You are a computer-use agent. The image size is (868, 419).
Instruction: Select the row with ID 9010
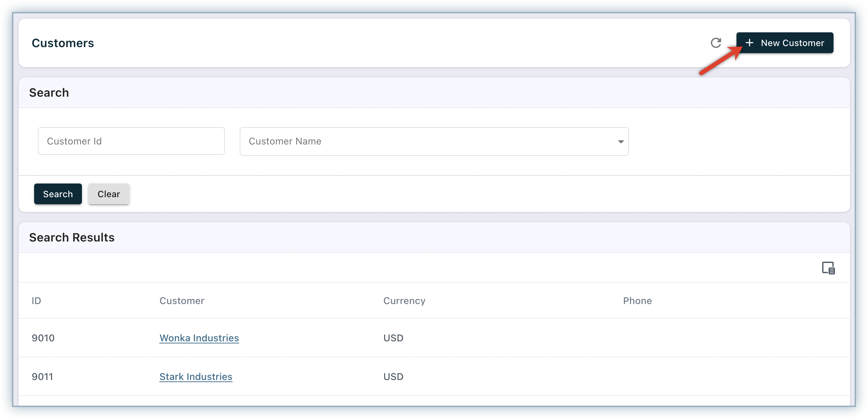coord(43,338)
